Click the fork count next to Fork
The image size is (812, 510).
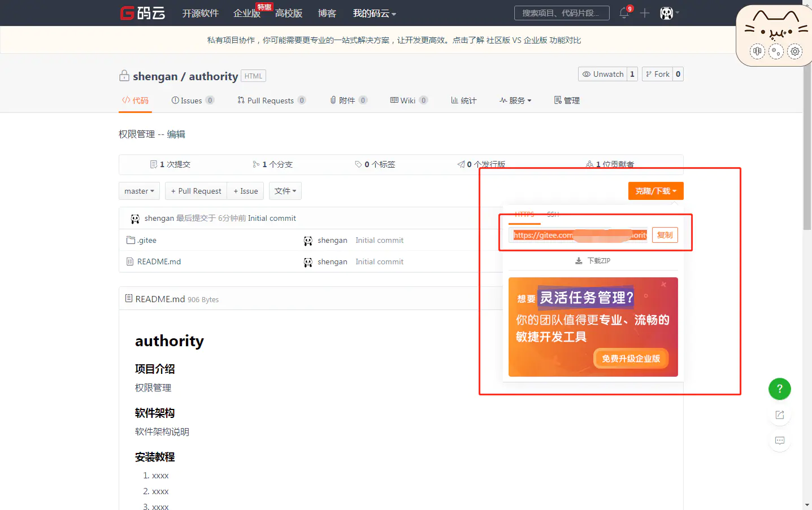click(678, 74)
